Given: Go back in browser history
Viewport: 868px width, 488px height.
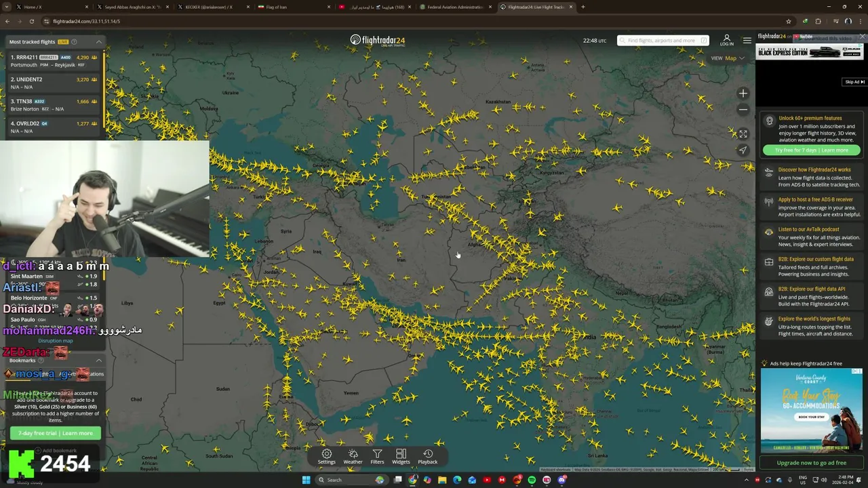Looking at the screenshot, I should click(x=7, y=21).
